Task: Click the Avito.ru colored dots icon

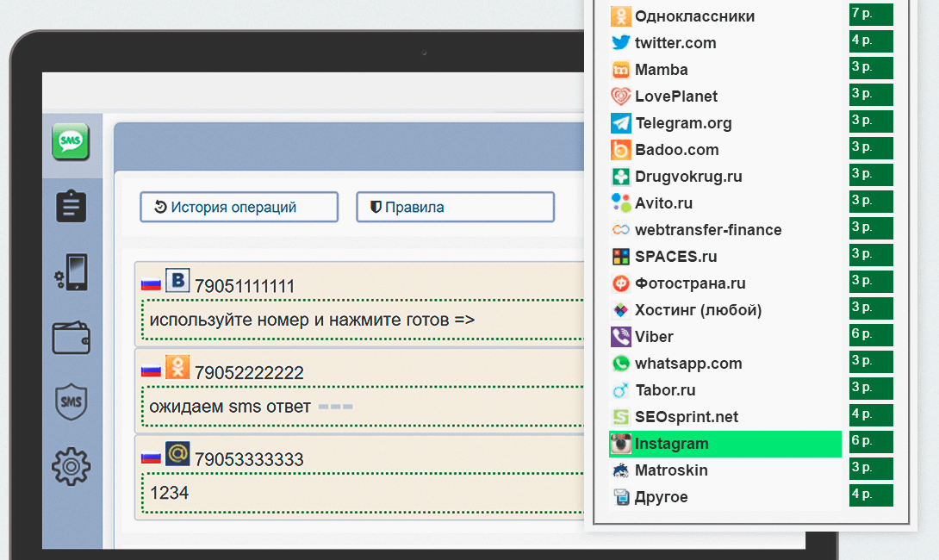Action: (621, 203)
